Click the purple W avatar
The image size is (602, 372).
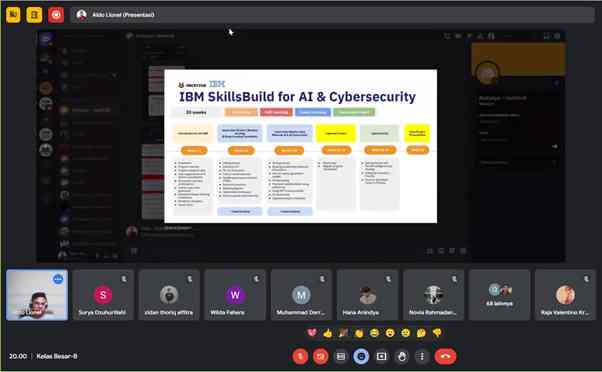(x=235, y=295)
